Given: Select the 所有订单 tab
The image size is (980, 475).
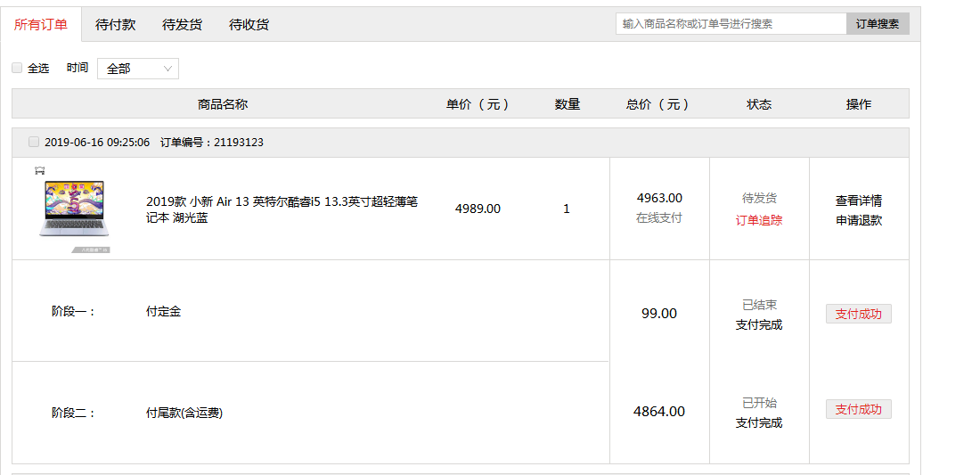Looking at the screenshot, I should pos(41,25).
